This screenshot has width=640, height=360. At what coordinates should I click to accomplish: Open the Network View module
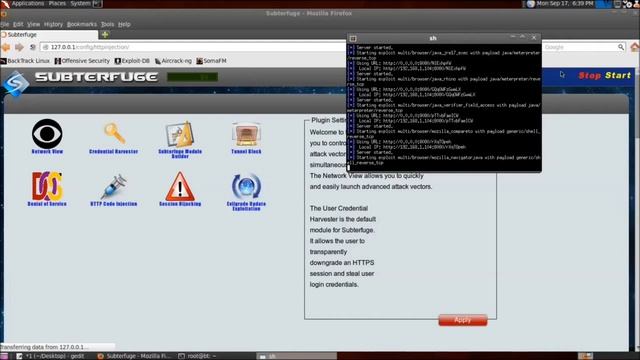(47, 136)
